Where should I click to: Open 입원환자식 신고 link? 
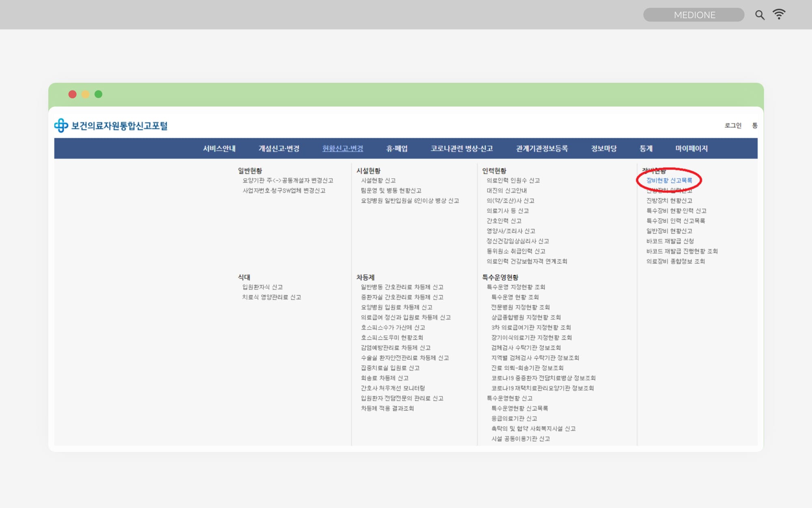[x=262, y=287]
